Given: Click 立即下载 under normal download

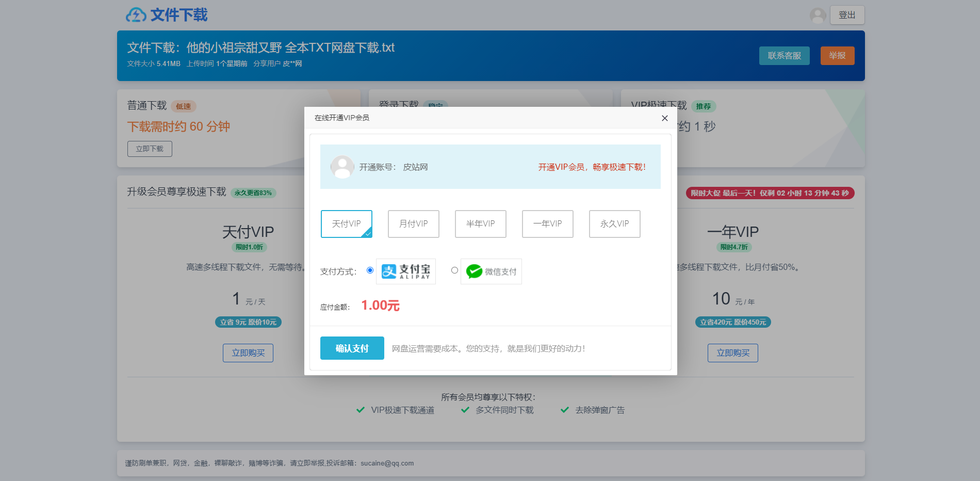Looking at the screenshot, I should [x=150, y=149].
